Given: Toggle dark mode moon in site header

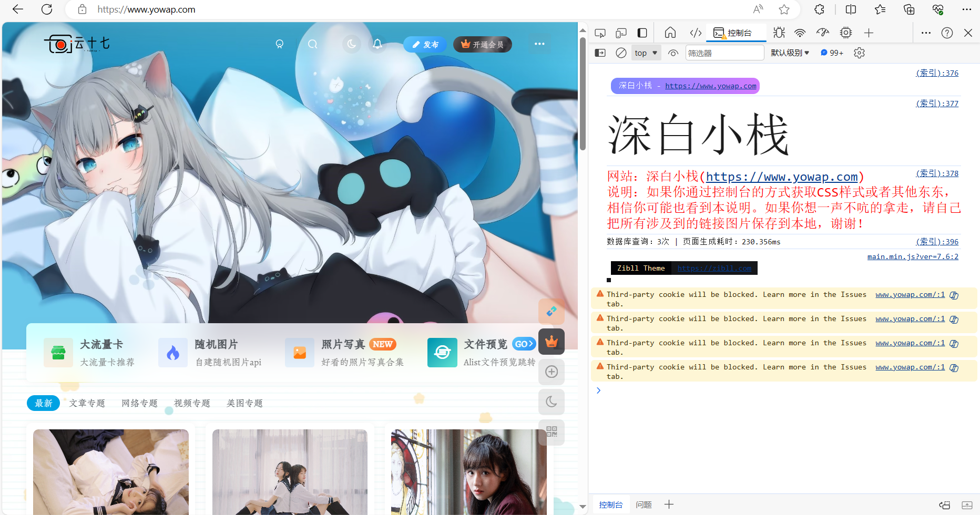Looking at the screenshot, I should 352,44.
